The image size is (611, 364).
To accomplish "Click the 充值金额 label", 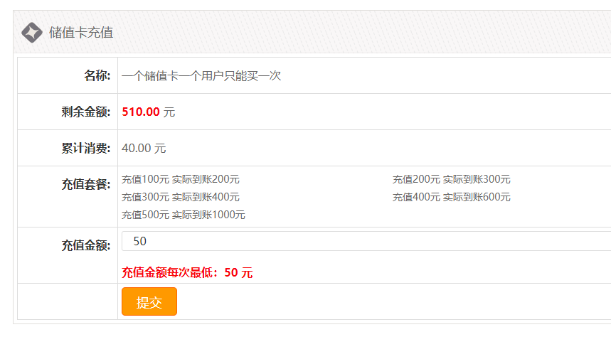I will pyautogui.click(x=85, y=245).
